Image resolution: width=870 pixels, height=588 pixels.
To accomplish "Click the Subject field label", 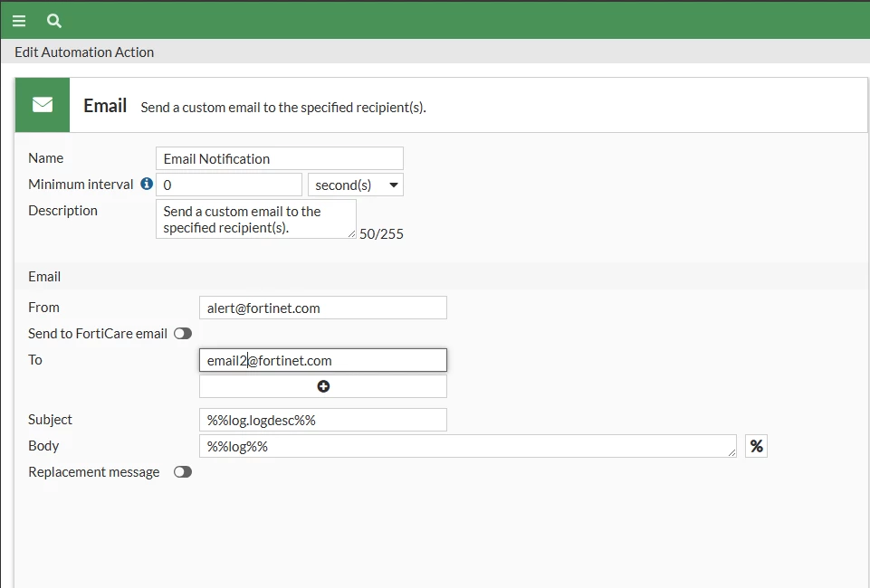I will click(50, 420).
